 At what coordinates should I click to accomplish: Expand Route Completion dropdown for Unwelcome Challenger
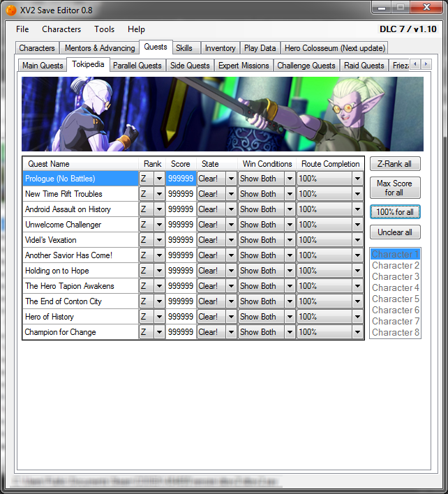357,225
